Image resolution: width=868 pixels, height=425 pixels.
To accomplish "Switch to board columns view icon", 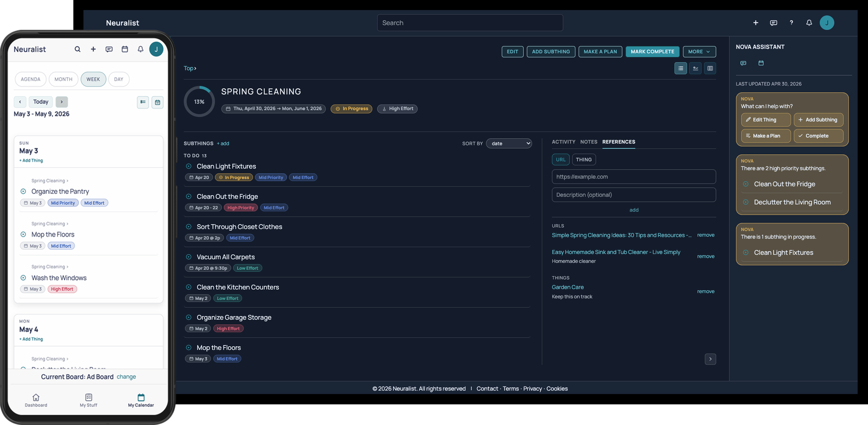I will pos(710,68).
